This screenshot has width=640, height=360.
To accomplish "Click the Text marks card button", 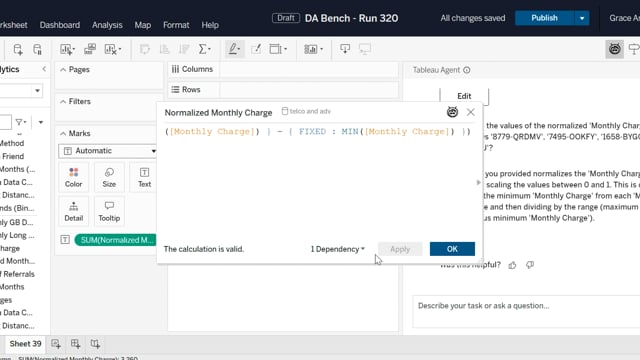I will click(x=144, y=178).
